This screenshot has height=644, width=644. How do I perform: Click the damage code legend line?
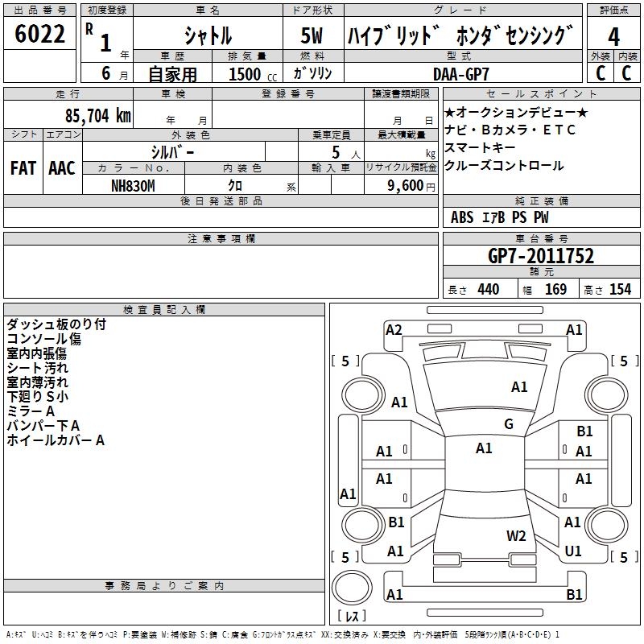point(283,635)
